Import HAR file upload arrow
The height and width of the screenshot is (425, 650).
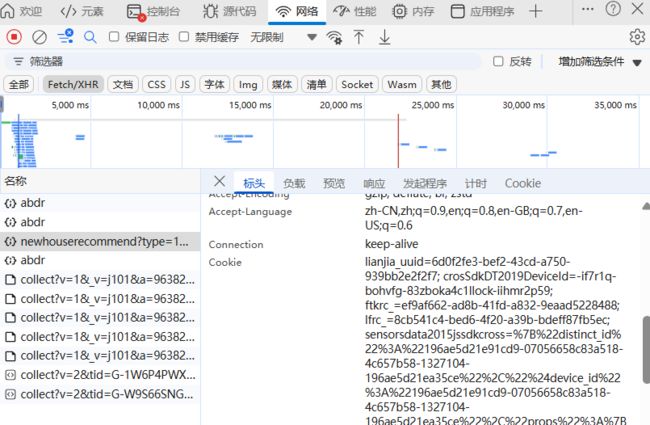pos(359,37)
